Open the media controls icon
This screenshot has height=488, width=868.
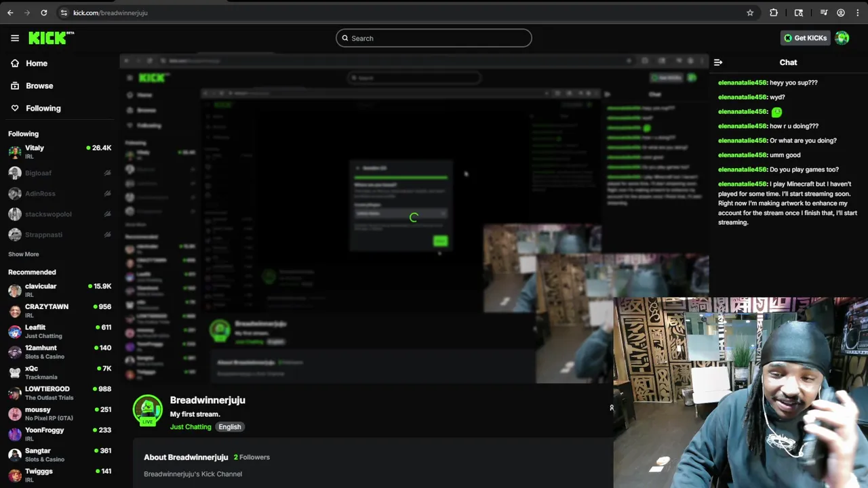[x=824, y=12]
